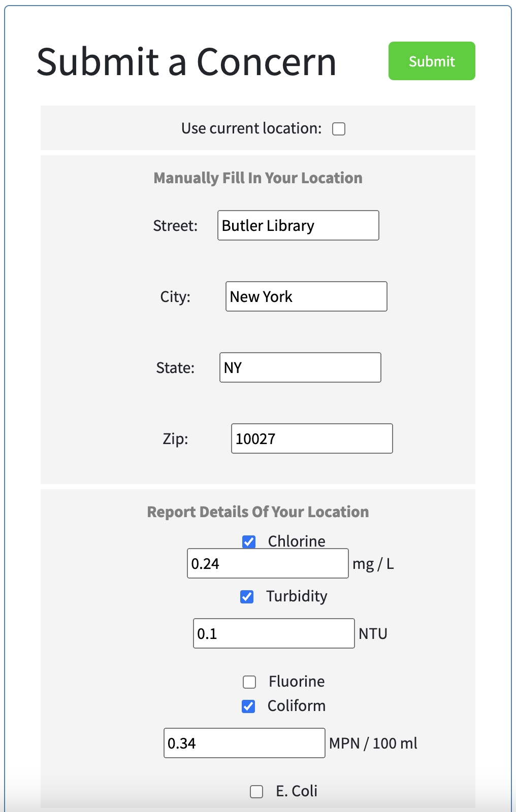Focus the City field containing New York
Viewport: 516px width, 812px height.
pos(306,296)
